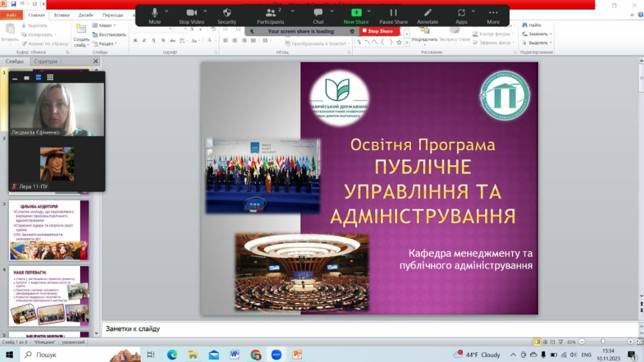Click Создать слайд to add a slide
Image resolution: width=644 pixels, height=362 pixels.
81,34
